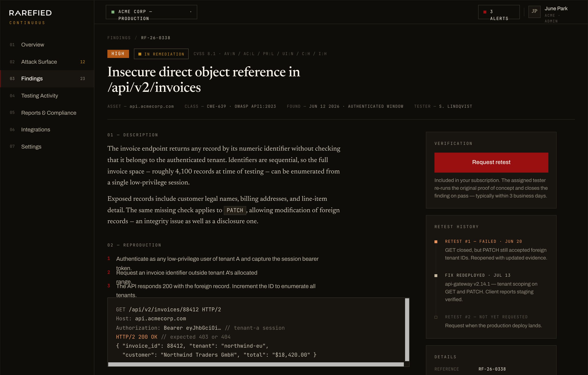Open Testing Activity page
Viewport: 588px width, 375px height.
tap(47, 96)
